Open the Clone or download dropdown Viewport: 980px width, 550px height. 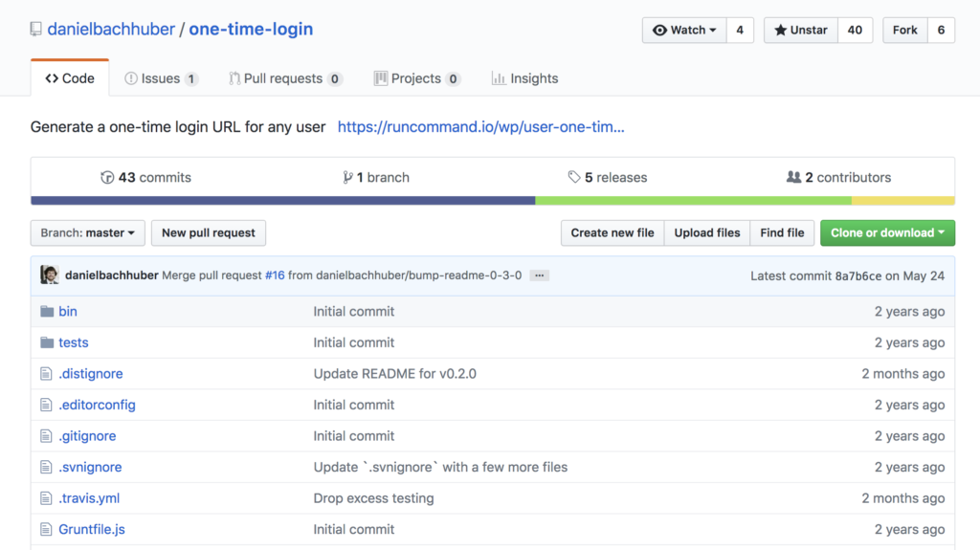coord(887,232)
